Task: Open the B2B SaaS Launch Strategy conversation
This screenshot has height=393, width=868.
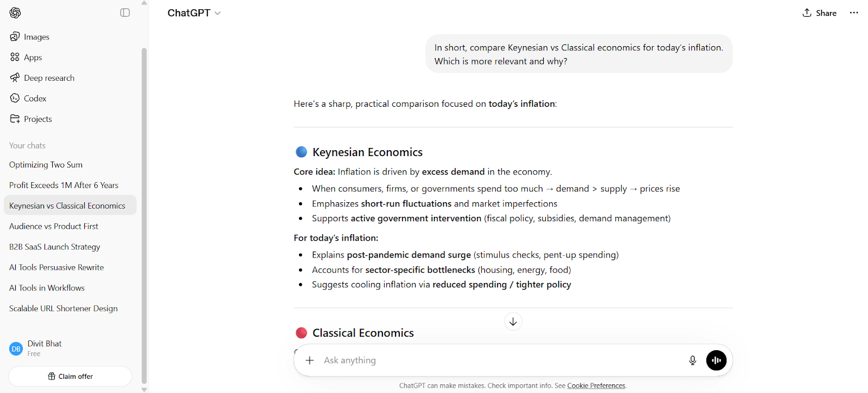Action: click(x=54, y=247)
